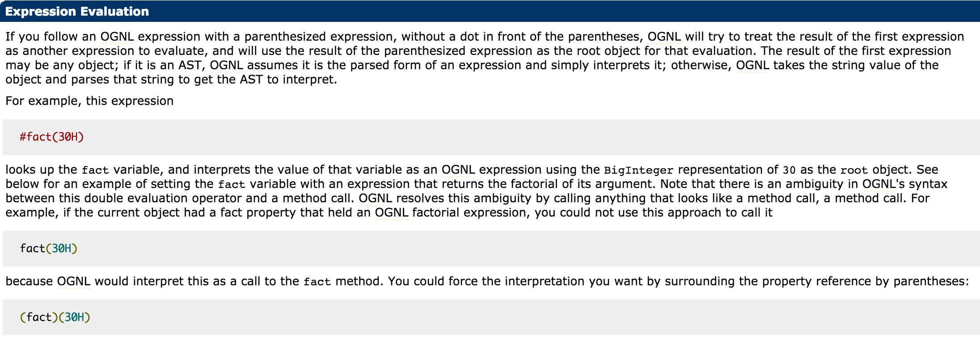Click the #fact(30H) code example
This screenshot has width=980, height=342.
(52, 137)
